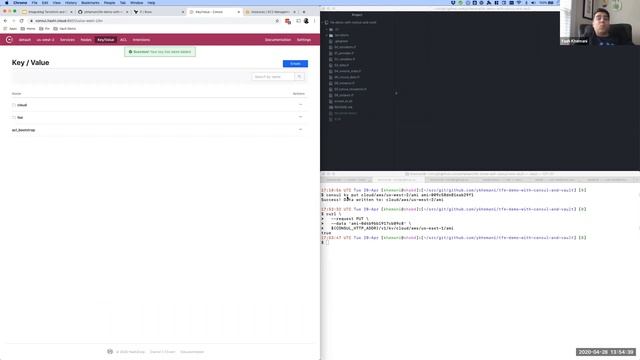Click the blue Create button
This screenshot has width=640, height=360.
coord(295,64)
